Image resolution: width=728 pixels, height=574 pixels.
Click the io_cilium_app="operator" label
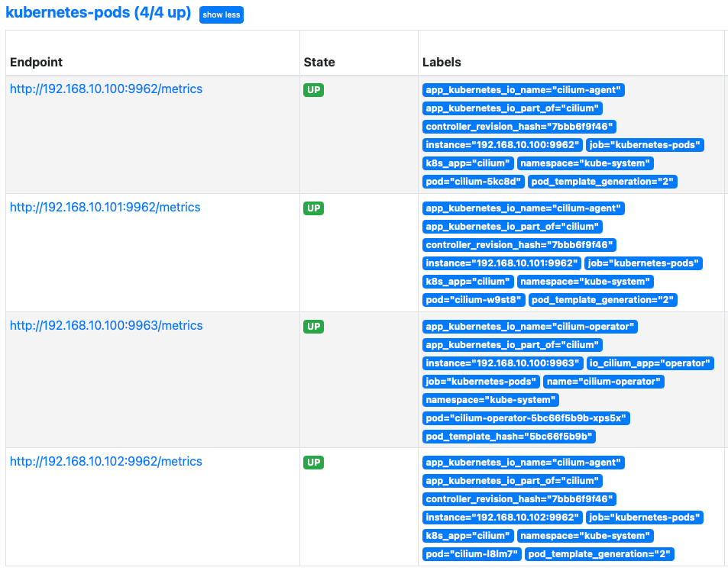click(650, 363)
